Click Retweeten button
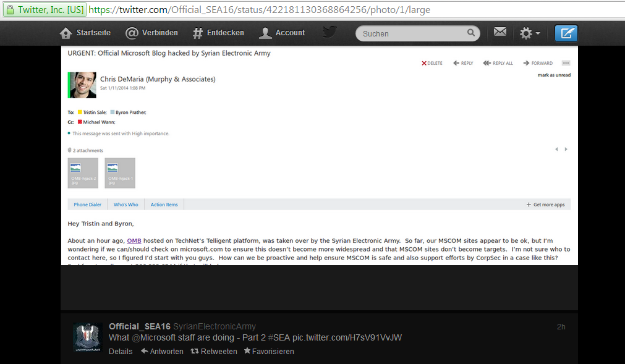Viewport: 625px width, 364px height. click(x=214, y=351)
